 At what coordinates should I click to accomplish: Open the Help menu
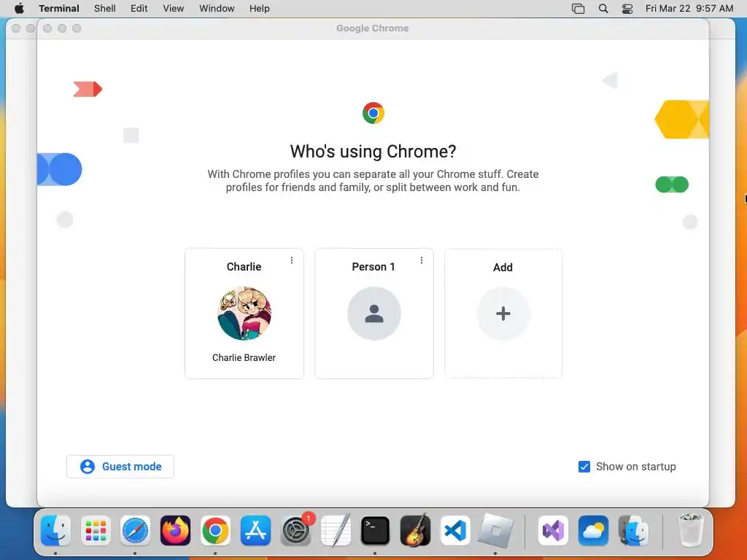coord(260,9)
